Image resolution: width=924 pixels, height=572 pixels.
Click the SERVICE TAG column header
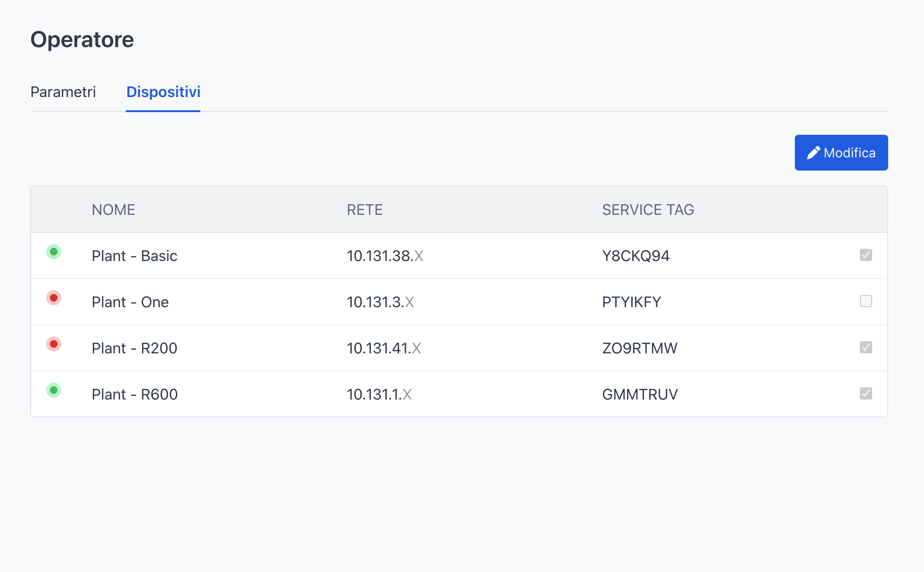(648, 210)
